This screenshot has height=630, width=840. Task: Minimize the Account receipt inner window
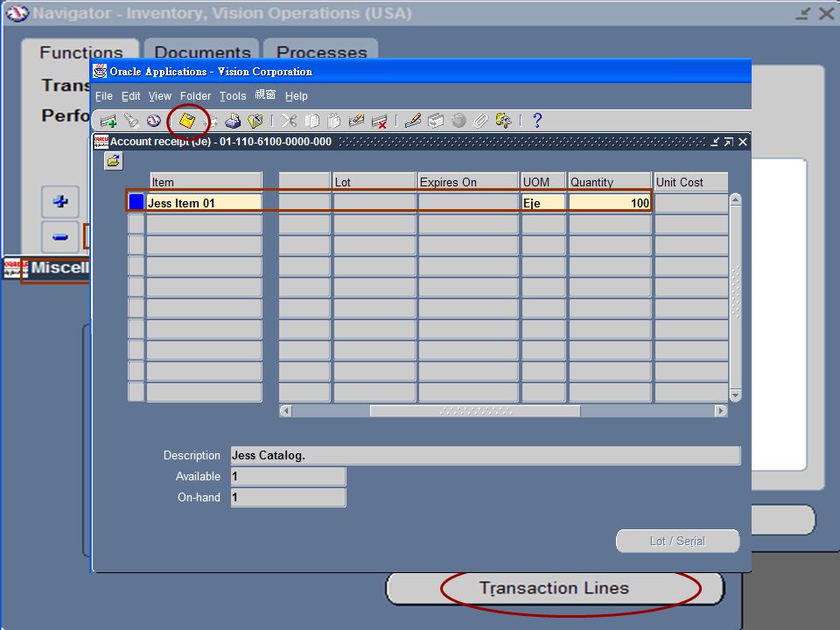tap(715, 142)
